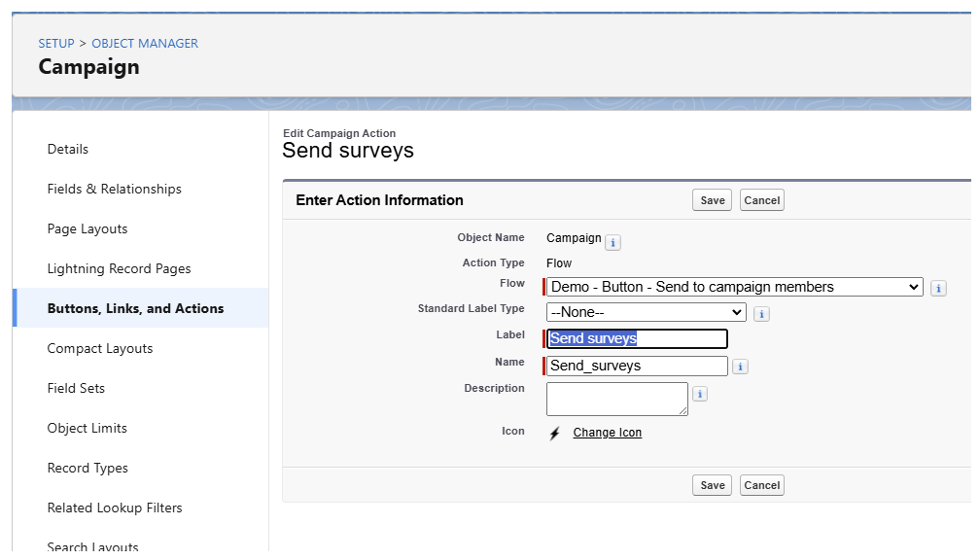Select Lightning Record Pages sidebar item
The width and height of the screenshot is (980, 560).
[119, 268]
